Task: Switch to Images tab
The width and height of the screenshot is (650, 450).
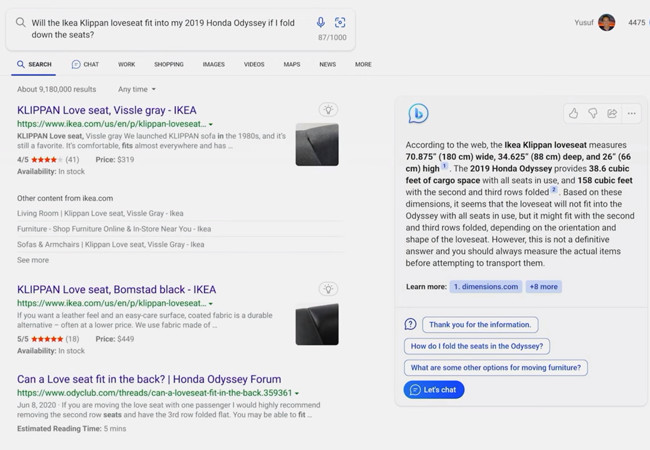Action: click(213, 64)
